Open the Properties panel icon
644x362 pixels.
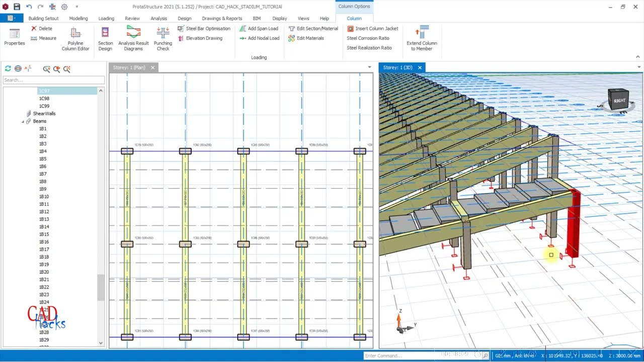15,37
